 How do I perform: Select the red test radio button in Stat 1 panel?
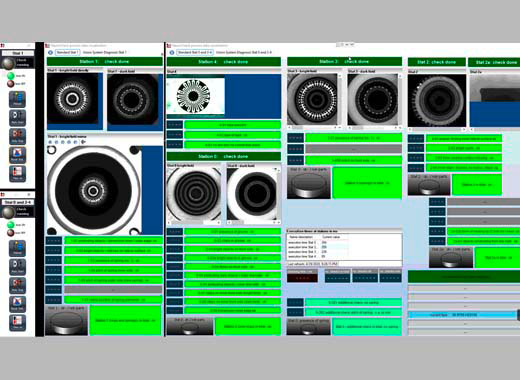(11, 84)
